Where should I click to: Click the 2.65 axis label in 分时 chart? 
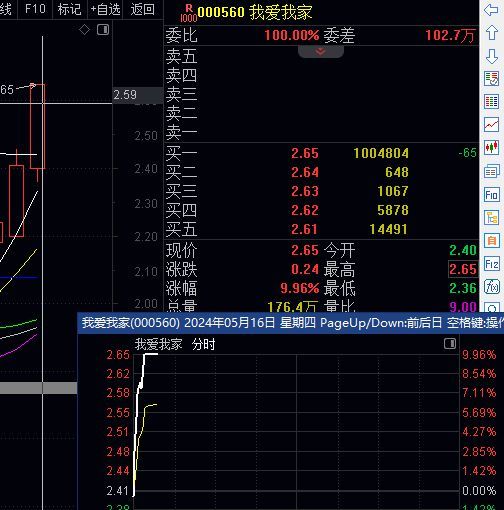118,355
